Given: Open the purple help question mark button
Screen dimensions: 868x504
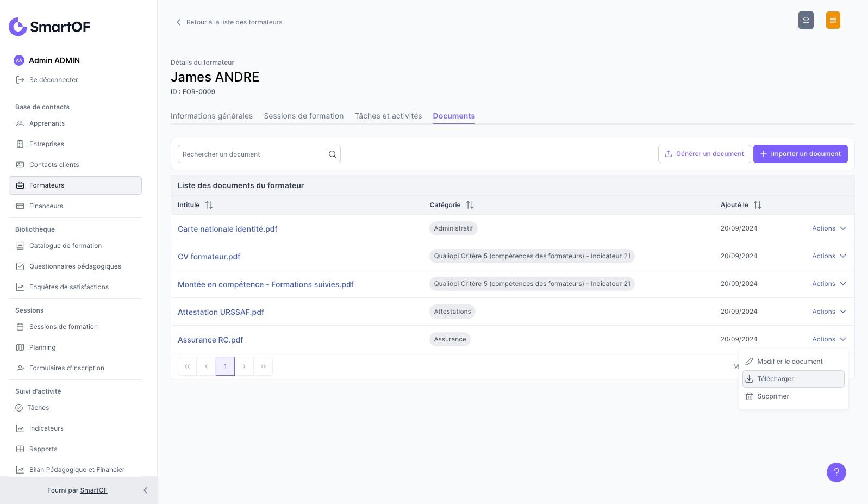Looking at the screenshot, I should click(x=836, y=472).
